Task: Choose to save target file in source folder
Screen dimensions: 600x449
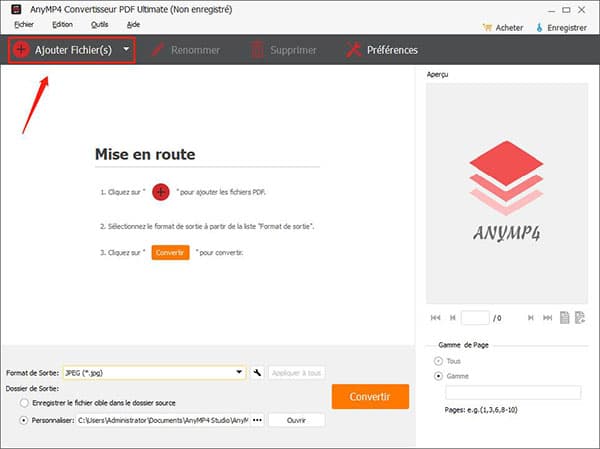Action: point(24,403)
